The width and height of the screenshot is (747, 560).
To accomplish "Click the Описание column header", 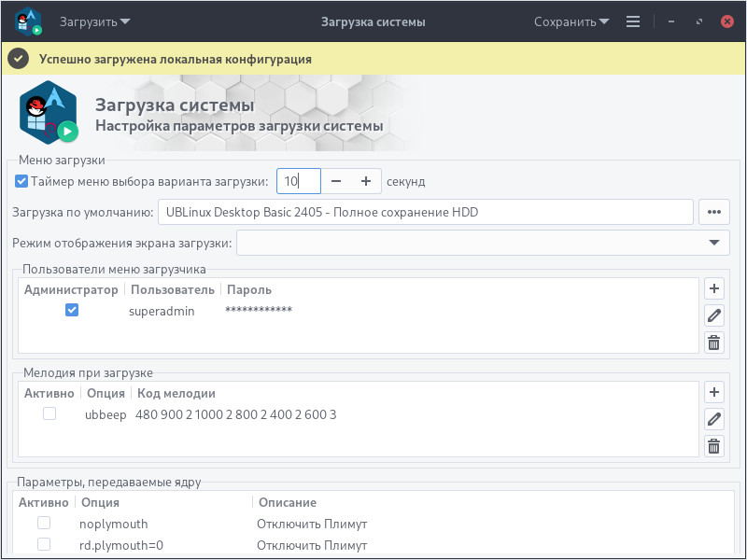I will [288, 502].
